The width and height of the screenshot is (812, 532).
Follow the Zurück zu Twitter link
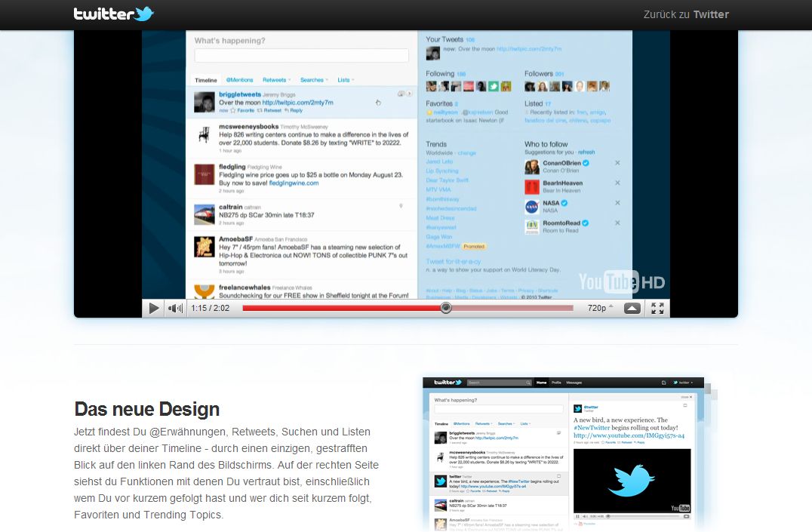(686, 14)
